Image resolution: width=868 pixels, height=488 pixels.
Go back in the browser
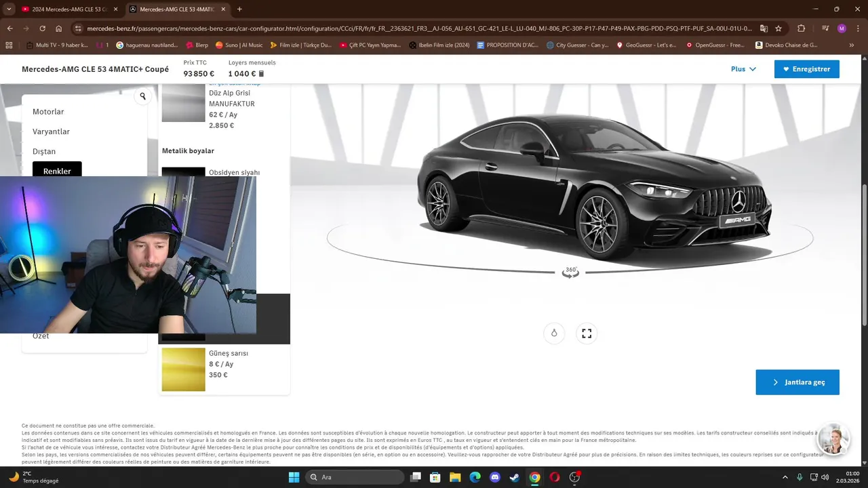(10, 28)
